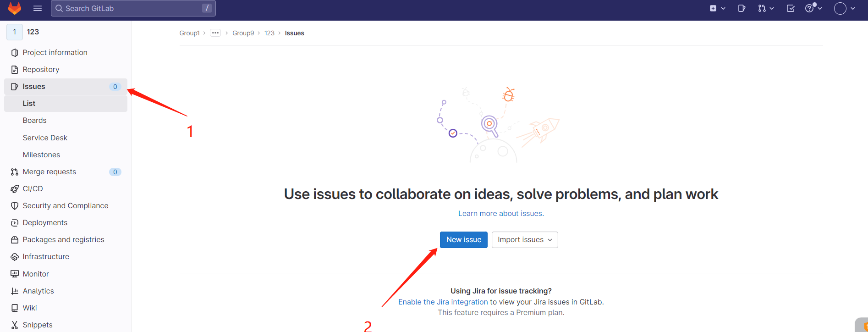Follow the Learn more about issues link
Screen dimensions: 868x332
tap(501, 214)
